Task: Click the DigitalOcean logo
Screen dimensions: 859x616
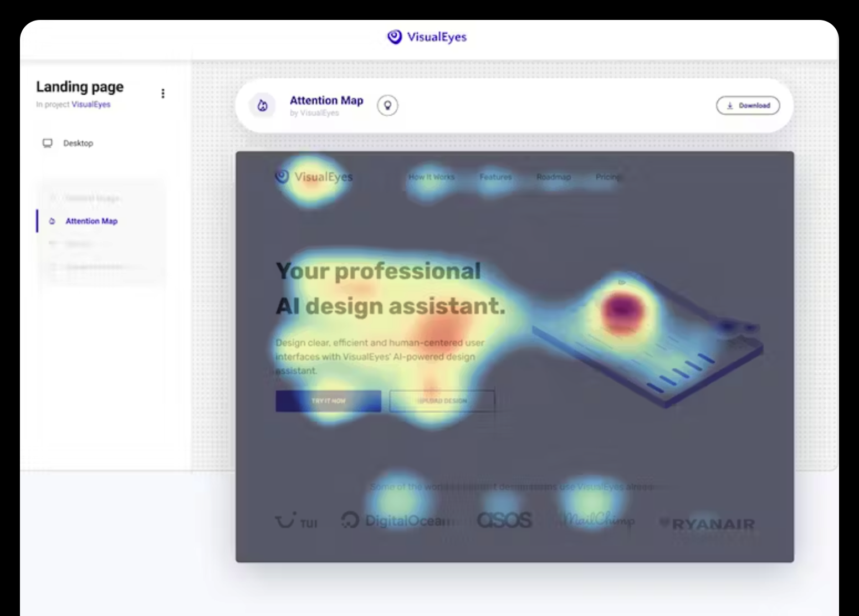Action: pyautogui.click(x=397, y=521)
